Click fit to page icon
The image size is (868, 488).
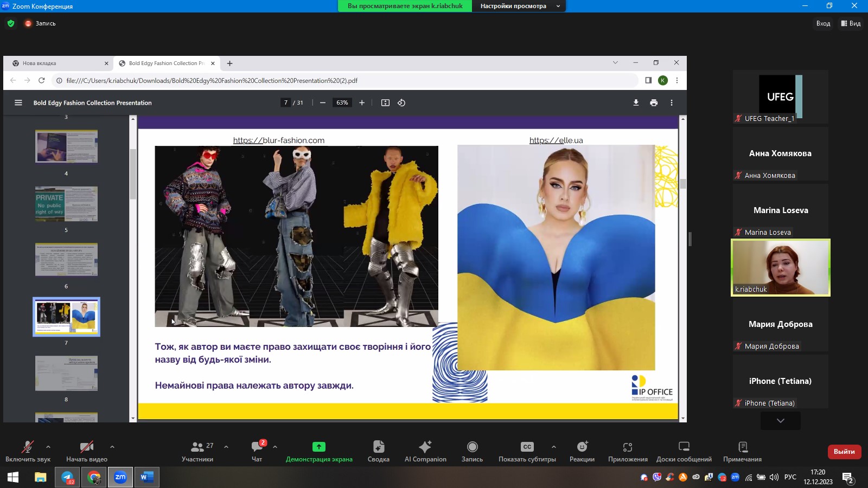pyautogui.click(x=385, y=102)
